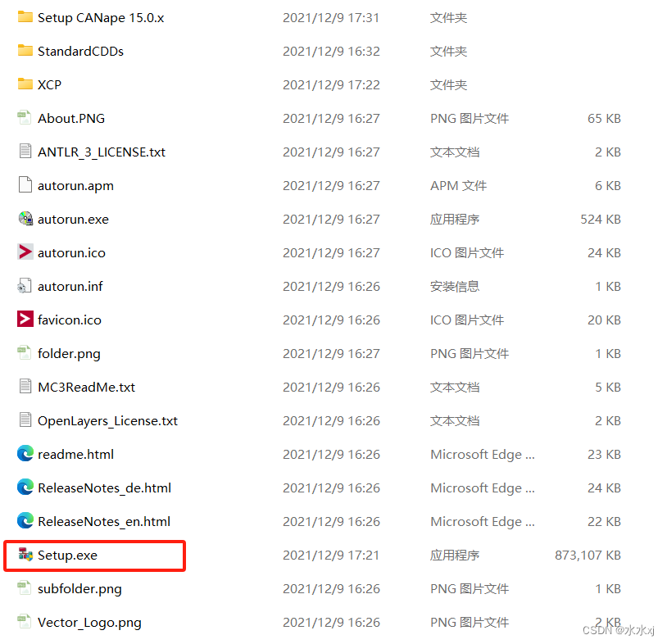Select the file name OpenLayers_License.txt

(x=107, y=421)
